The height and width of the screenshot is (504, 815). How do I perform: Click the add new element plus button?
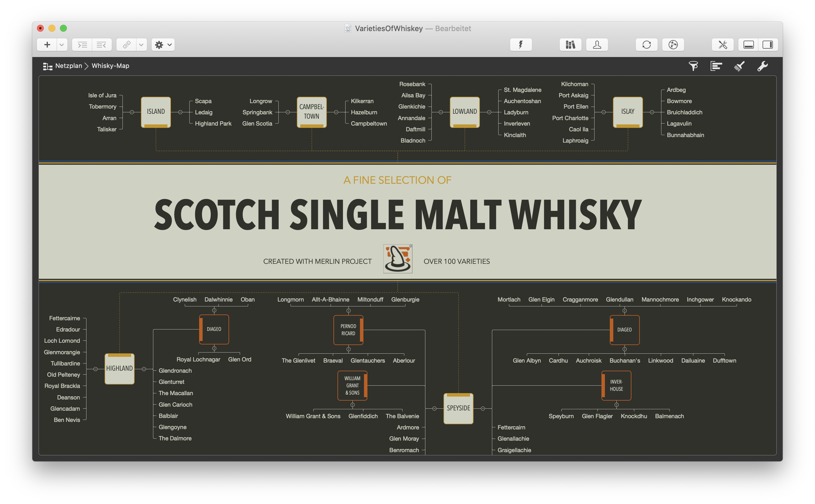click(x=47, y=44)
